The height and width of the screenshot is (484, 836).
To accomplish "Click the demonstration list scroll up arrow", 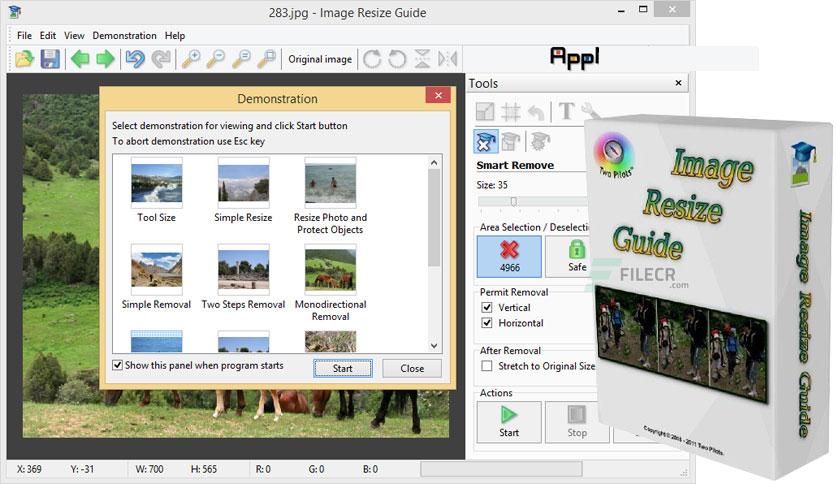I will pos(434,162).
